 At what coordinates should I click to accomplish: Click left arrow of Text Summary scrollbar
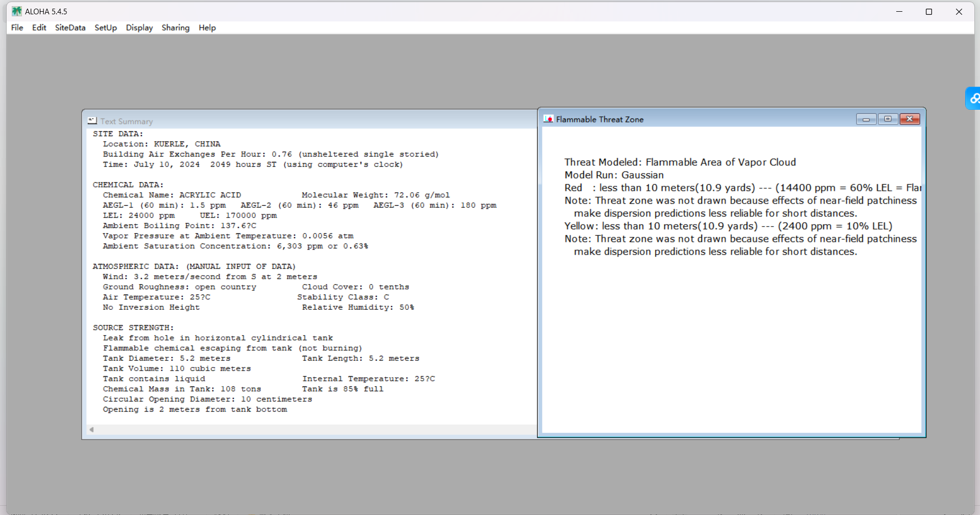point(91,430)
